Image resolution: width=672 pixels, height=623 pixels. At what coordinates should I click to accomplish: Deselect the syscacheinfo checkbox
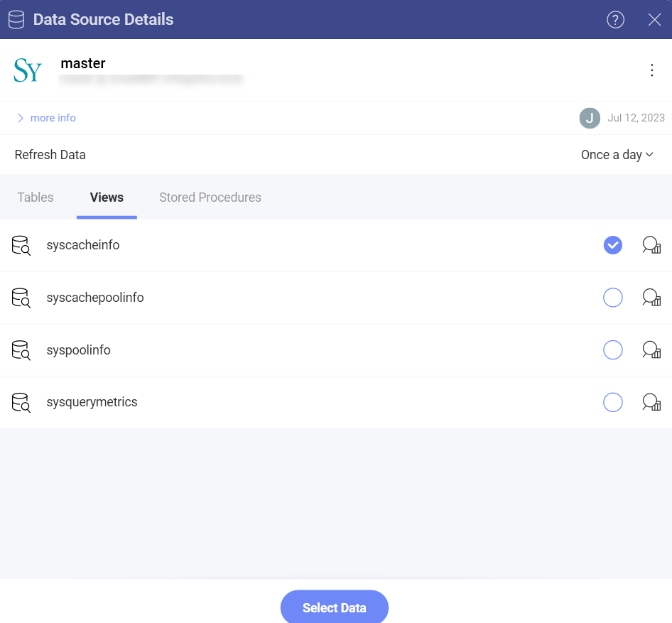612,244
